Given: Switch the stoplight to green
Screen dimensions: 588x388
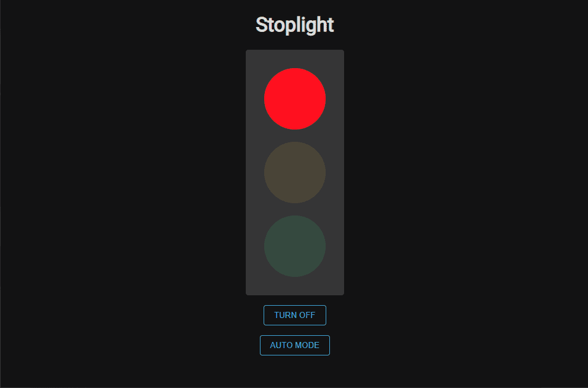Looking at the screenshot, I should tap(295, 246).
